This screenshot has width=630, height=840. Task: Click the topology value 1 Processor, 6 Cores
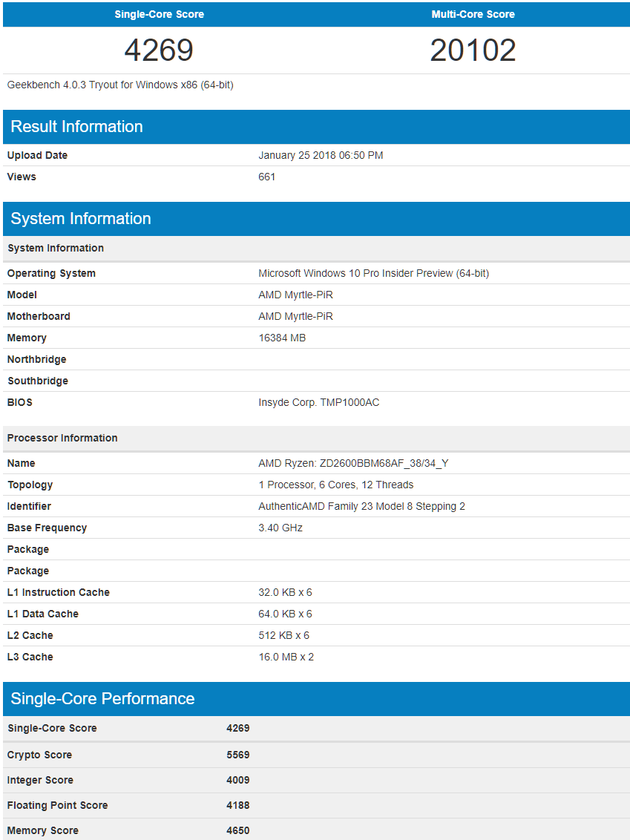[335, 485]
